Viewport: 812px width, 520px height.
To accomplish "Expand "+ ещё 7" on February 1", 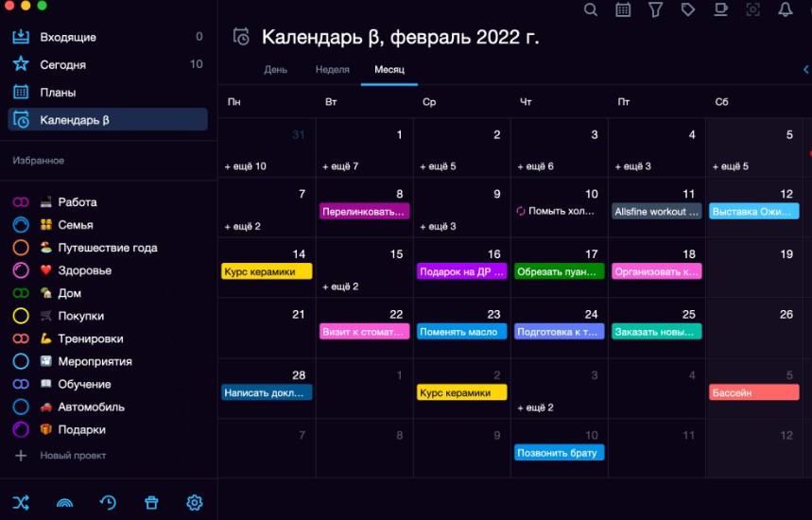I will tap(340, 166).
